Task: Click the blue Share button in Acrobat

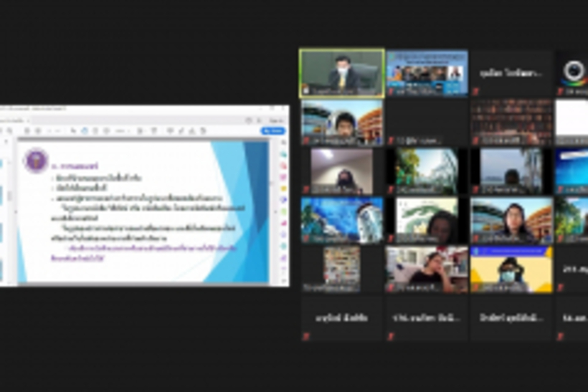Action: [273, 131]
